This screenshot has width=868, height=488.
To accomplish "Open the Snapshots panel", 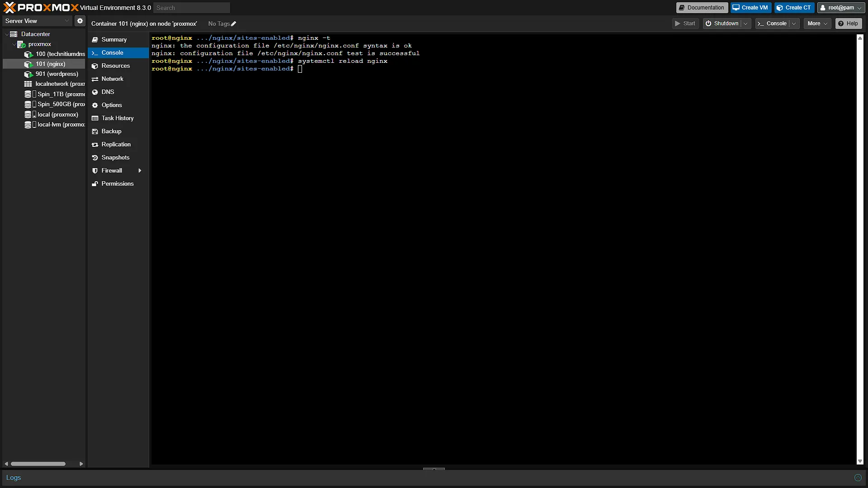I will click(118, 158).
